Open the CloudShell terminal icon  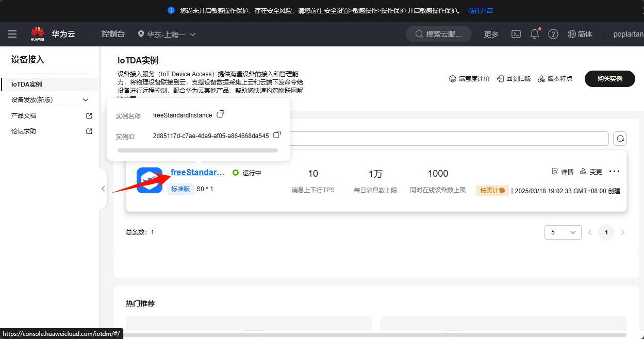[x=516, y=34]
